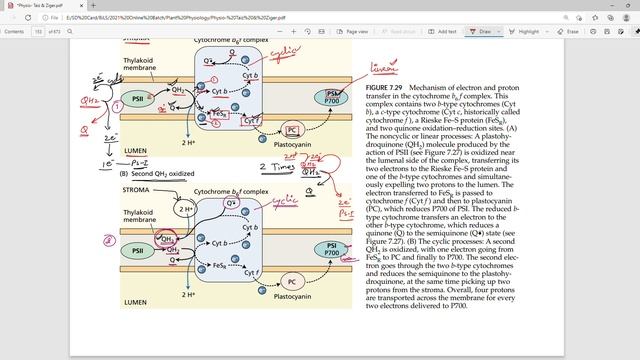This screenshot has height=360, width=640.
Task: Select the Add text tool
Action: [x=442, y=31]
